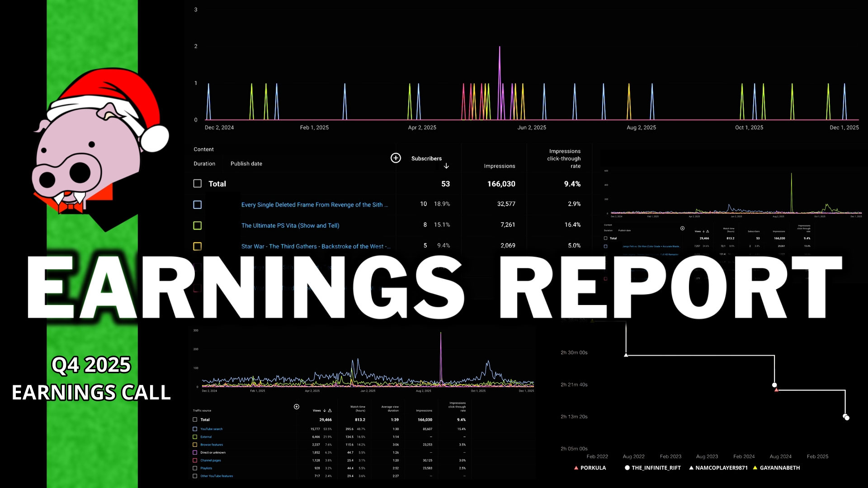Click Impressions click-through rate column header

564,159
